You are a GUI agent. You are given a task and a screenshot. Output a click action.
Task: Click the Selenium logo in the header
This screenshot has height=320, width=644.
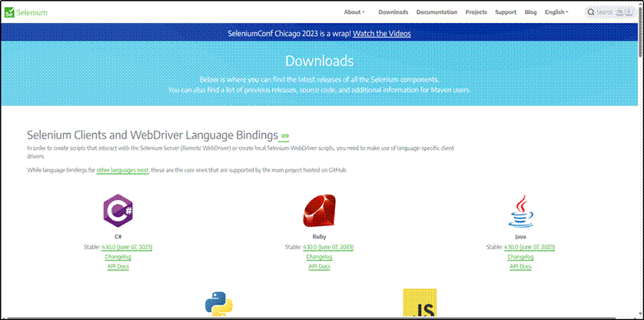[x=26, y=12]
